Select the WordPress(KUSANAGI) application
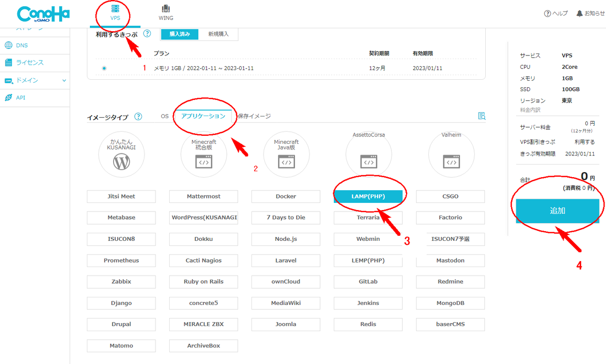 (x=204, y=218)
